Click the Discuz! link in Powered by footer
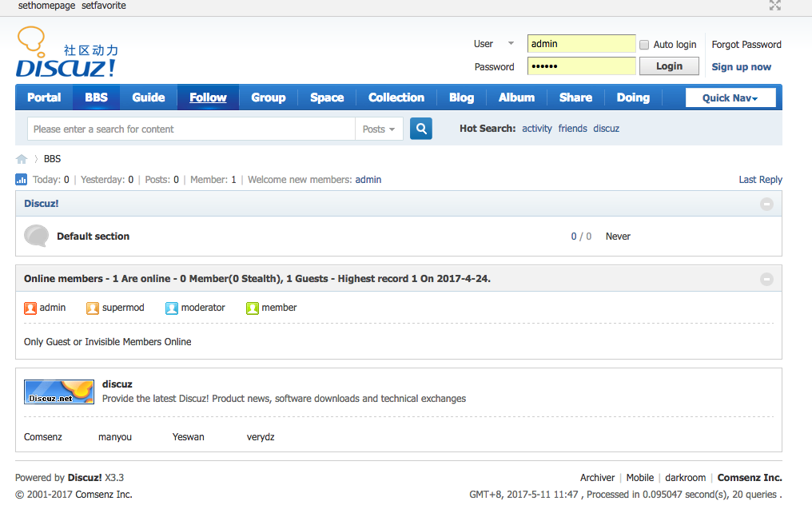This screenshot has height=529, width=812. (85, 477)
